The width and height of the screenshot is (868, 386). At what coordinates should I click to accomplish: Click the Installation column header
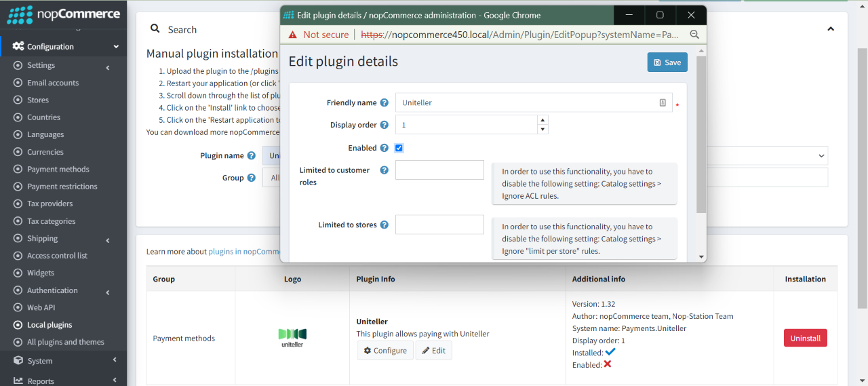click(x=806, y=279)
